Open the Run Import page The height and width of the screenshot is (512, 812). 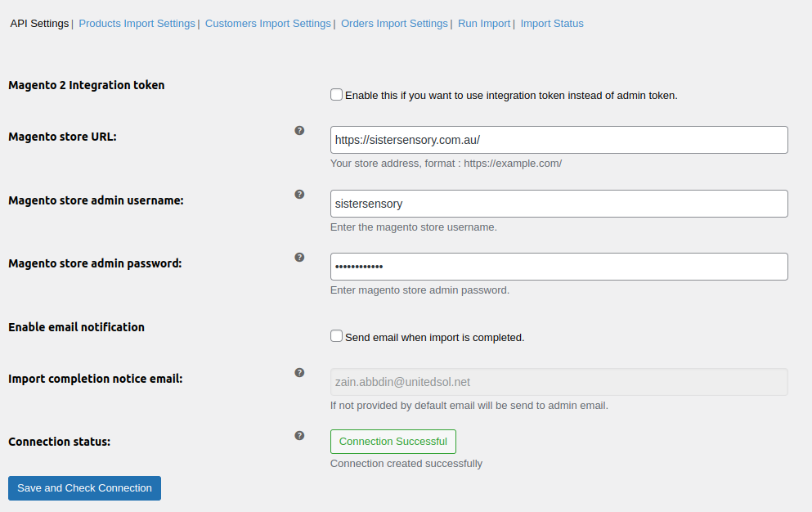tap(484, 23)
